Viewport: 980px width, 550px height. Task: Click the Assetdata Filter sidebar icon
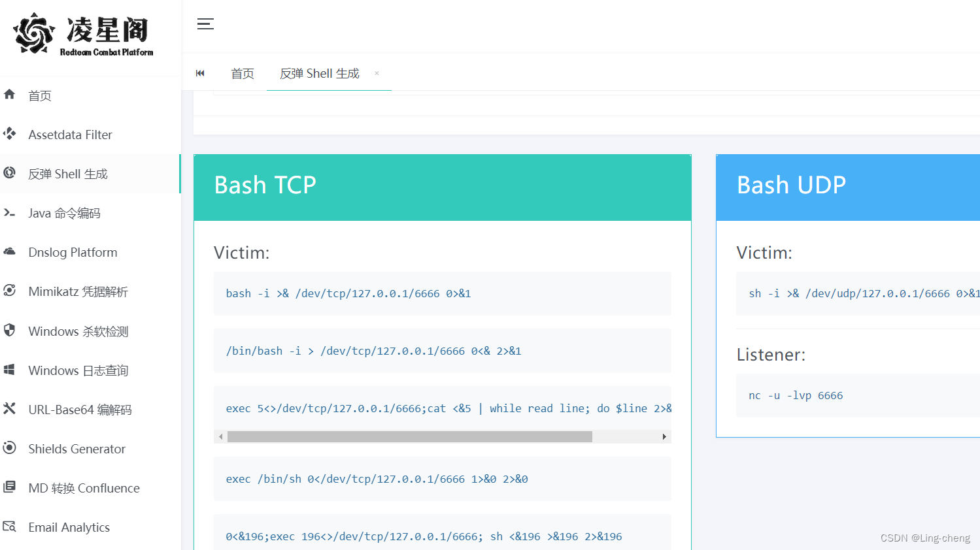click(x=9, y=134)
